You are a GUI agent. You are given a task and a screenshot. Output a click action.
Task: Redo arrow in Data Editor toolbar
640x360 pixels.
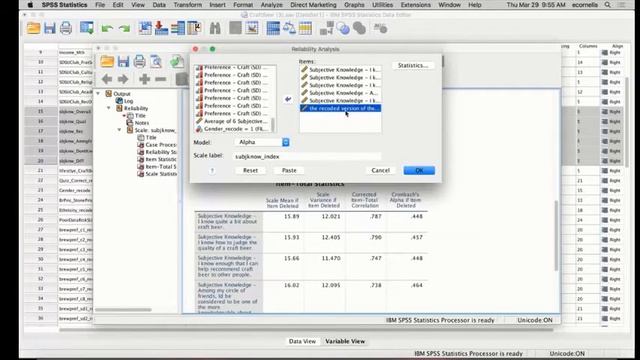(124, 29)
